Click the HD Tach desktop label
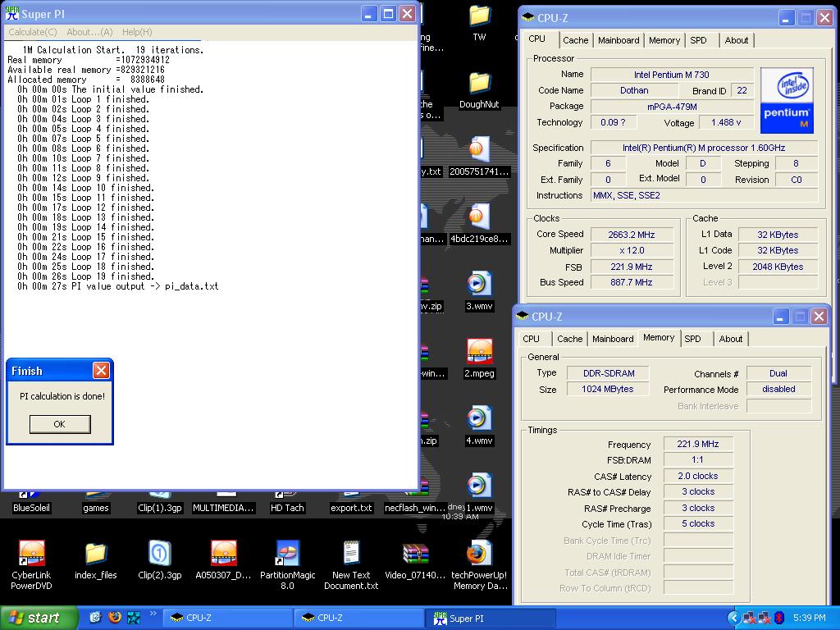This screenshot has width=840, height=630. pyautogui.click(x=287, y=508)
